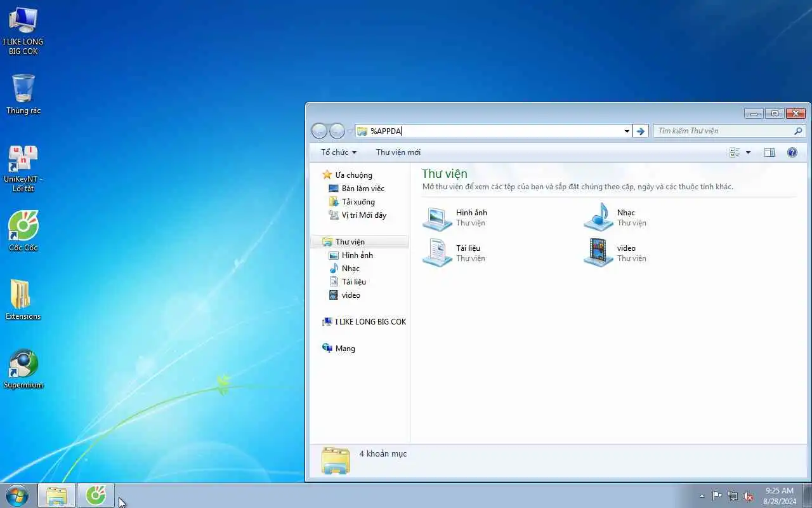Launch Supermium shortcut on desktop
812x508 pixels.
23,368
